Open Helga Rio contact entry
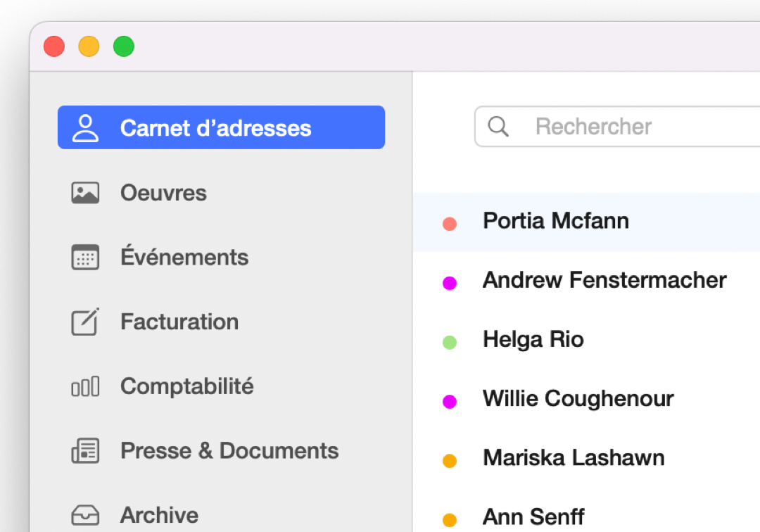The height and width of the screenshot is (532, 760). click(533, 339)
